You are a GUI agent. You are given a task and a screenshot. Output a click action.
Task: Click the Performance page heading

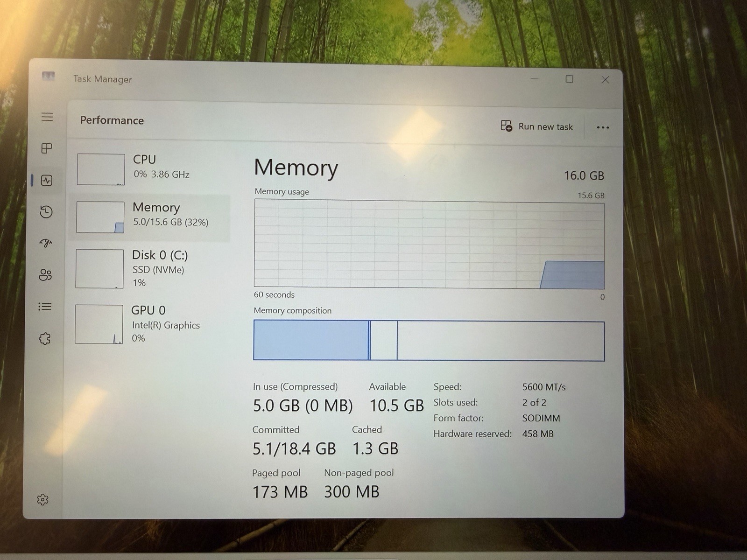(112, 120)
